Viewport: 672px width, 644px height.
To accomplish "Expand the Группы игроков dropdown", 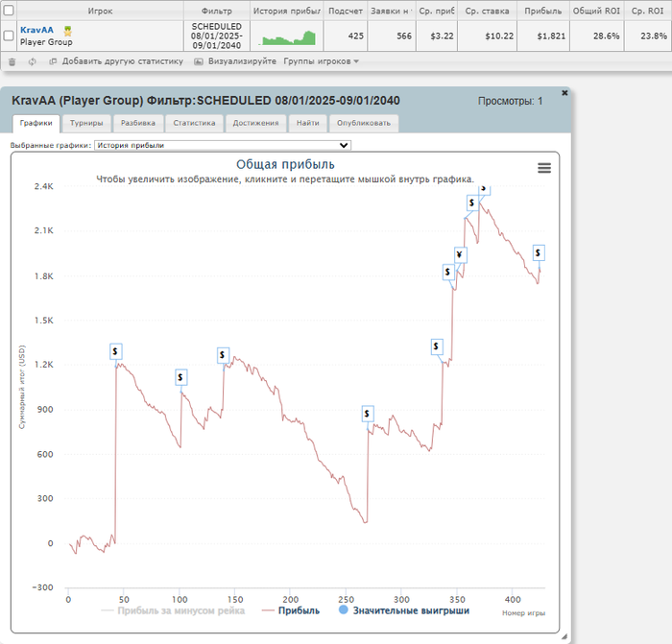I will 321,61.
